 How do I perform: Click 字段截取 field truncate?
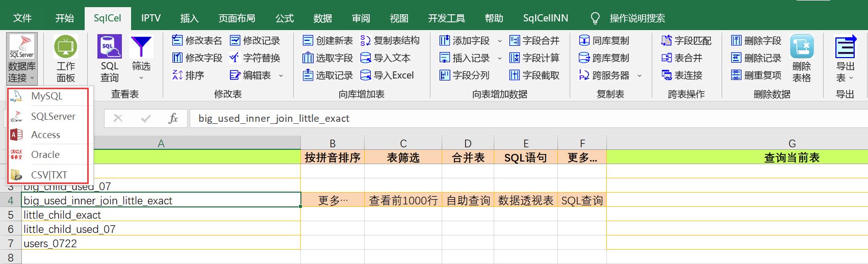click(x=534, y=75)
